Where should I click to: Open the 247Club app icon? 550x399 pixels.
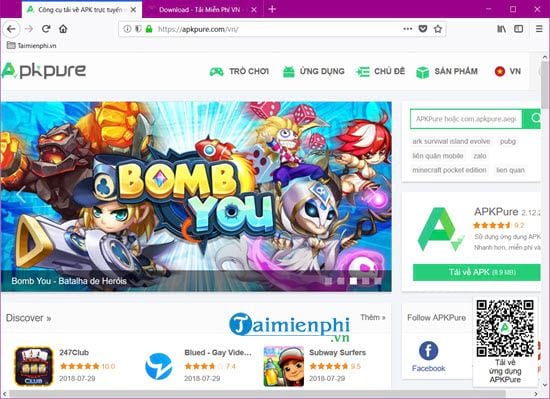click(x=34, y=366)
